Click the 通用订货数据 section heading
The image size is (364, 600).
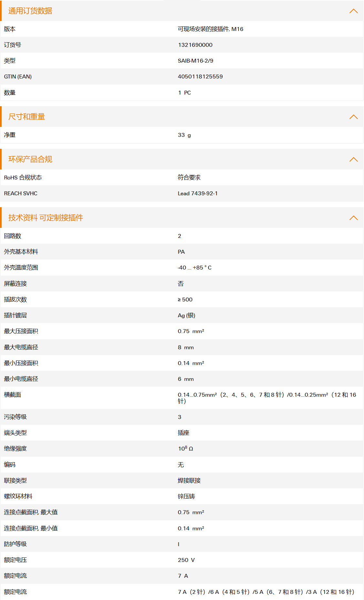30,11
